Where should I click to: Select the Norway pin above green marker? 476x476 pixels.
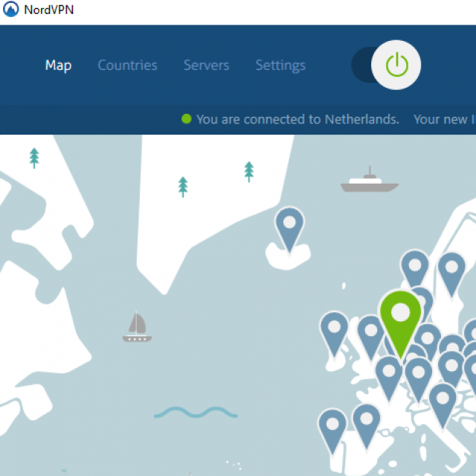click(x=415, y=268)
